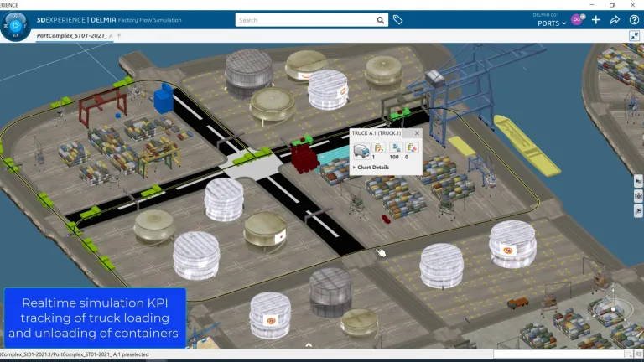
Task: Expand the bottom action bar chevron
Action: coord(309,345)
